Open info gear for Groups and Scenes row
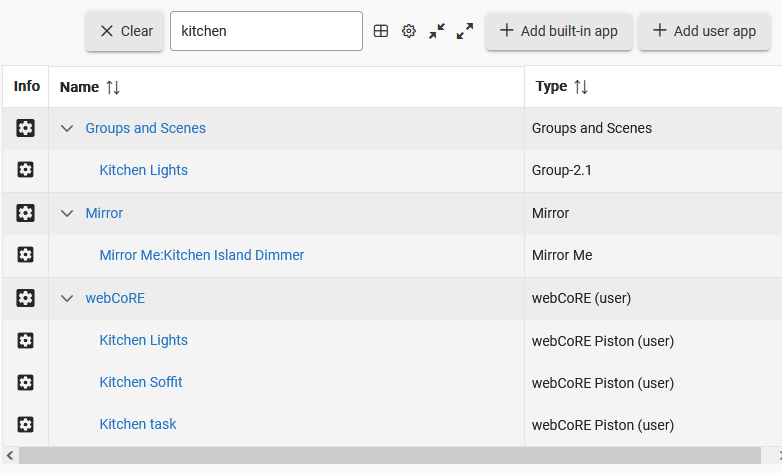782x473 pixels. [25, 128]
